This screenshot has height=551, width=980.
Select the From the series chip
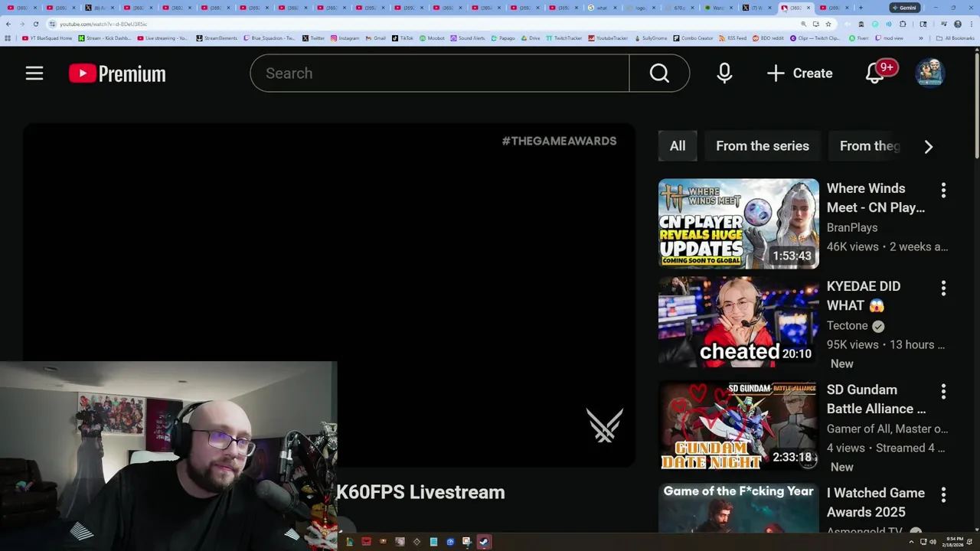pyautogui.click(x=763, y=146)
